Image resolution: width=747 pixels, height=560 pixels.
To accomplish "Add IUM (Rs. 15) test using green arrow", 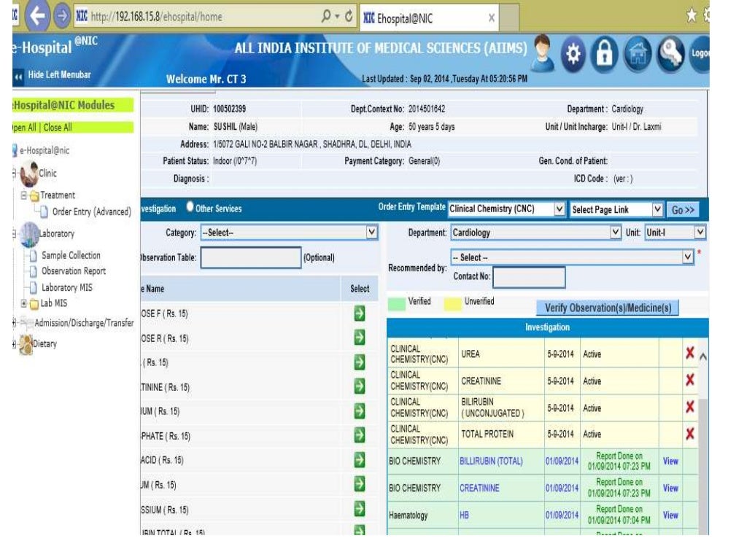I will tap(360, 411).
